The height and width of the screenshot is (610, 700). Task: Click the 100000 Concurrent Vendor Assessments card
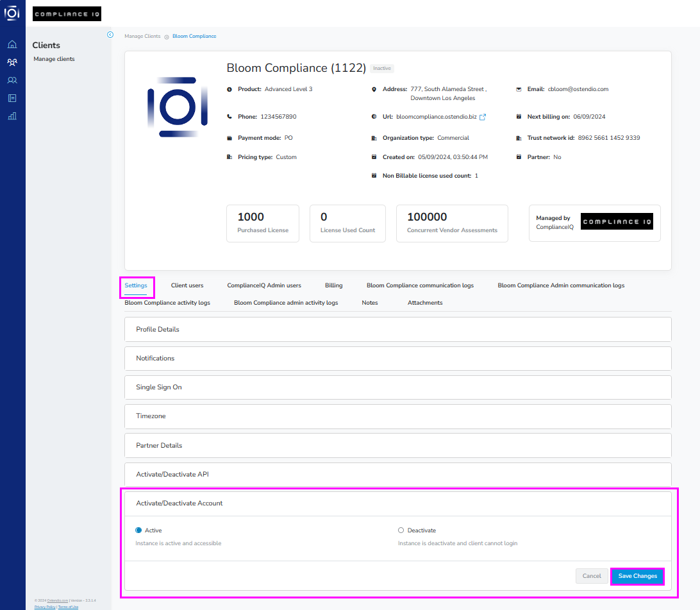(452, 224)
